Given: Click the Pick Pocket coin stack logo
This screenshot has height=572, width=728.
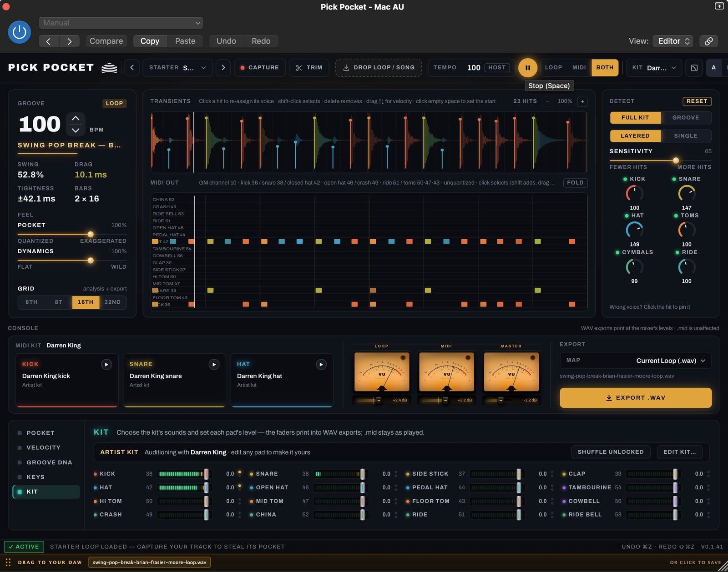Looking at the screenshot, I should click(109, 68).
